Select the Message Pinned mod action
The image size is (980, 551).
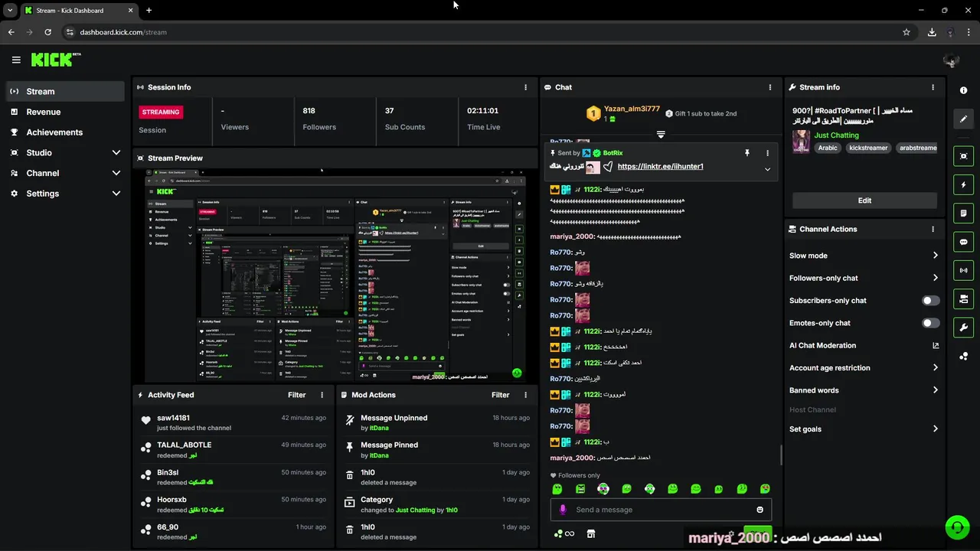(x=437, y=450)
